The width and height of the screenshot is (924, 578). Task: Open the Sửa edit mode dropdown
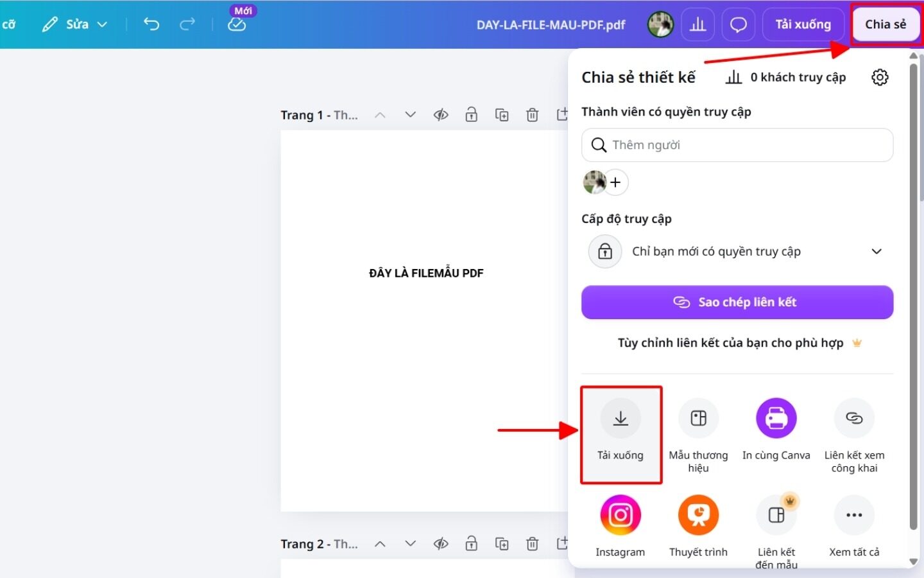[74, 24]
